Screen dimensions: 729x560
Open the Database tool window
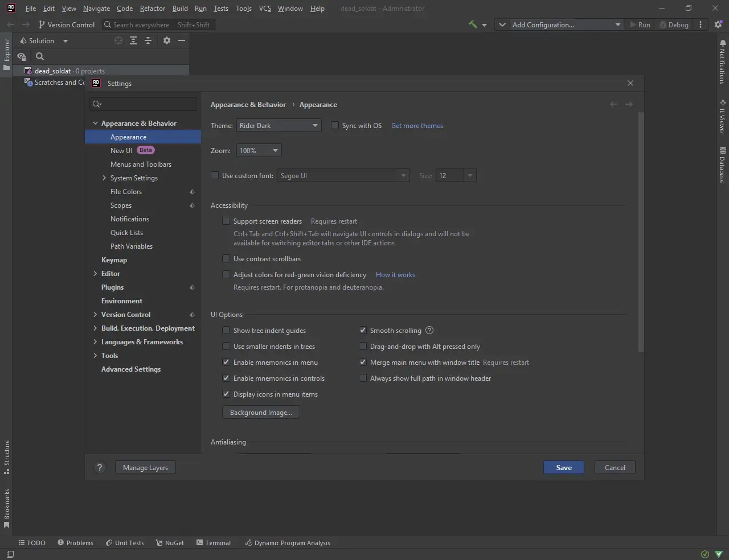[722, 165]
